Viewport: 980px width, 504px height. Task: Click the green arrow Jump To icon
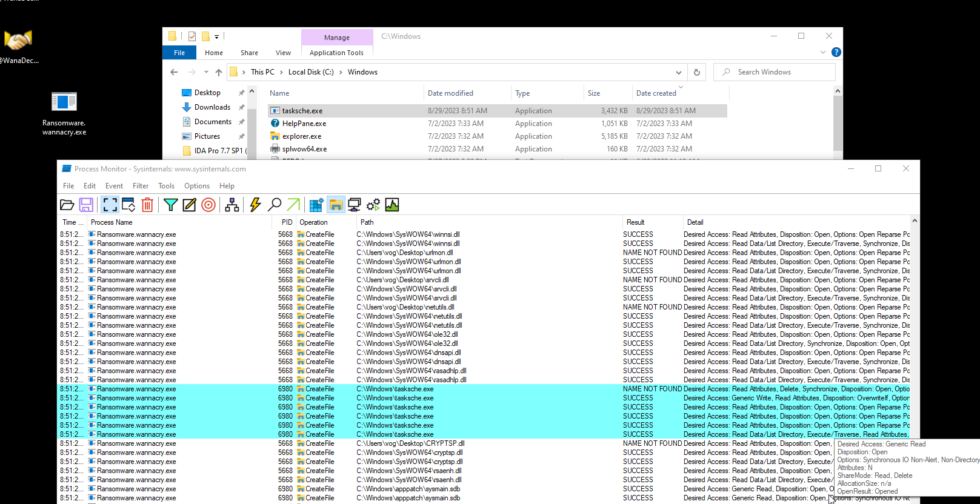coord(293,205)
